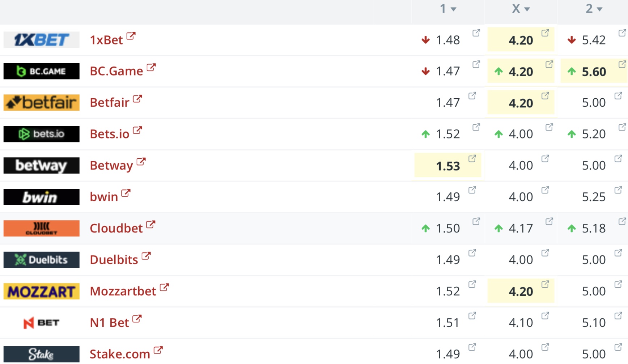Open external link icon next to Cloudbet name
Viewport: 628px width, 364px height.
click(150, 224)
